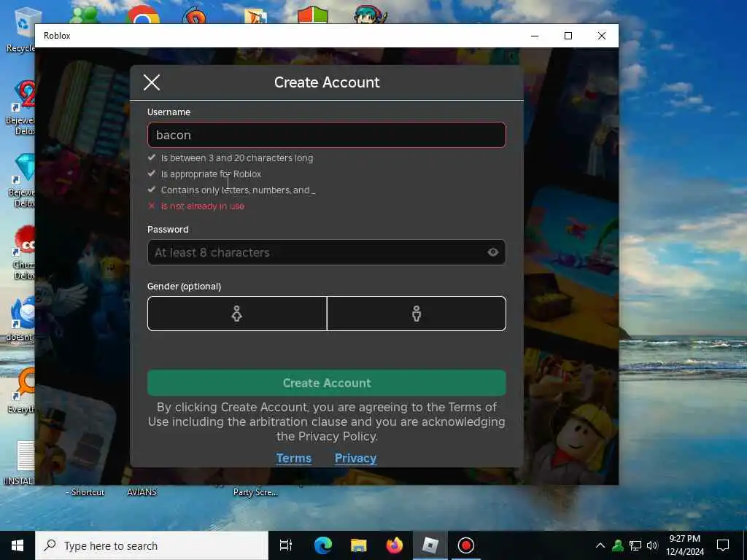Close the Create Account dialog with the X
The width and height of the screenshot is (747, 560).
[x=152, y=82]
